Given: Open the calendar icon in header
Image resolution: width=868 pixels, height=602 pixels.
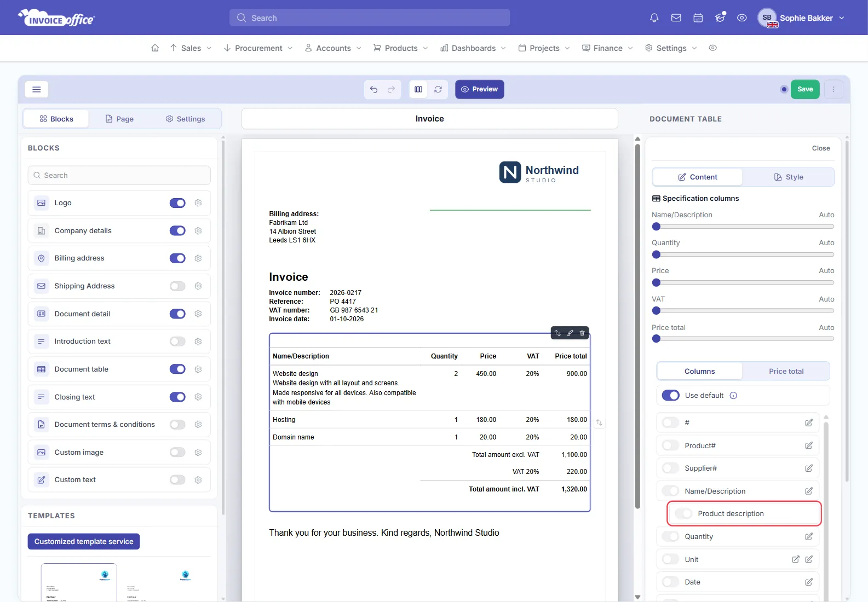Looking at the screenshot, I should pyautogui.click(x=698, y=18).
